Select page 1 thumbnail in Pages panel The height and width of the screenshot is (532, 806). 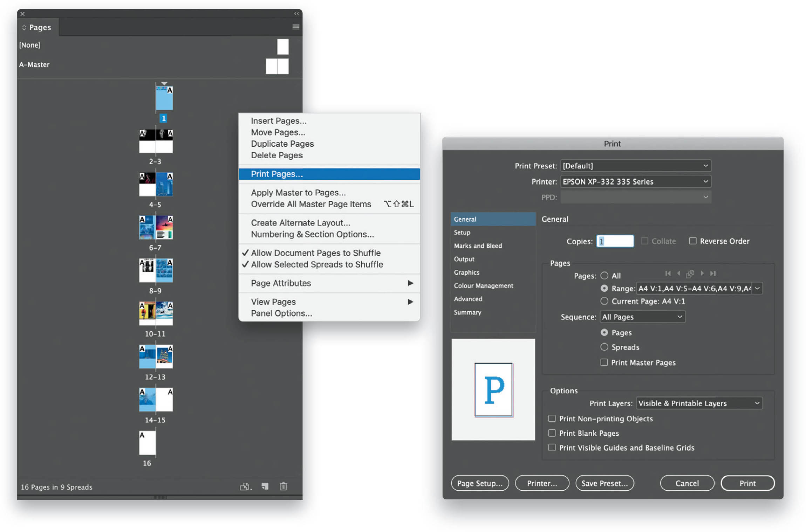pyautogui.click(x=164, y=98)
